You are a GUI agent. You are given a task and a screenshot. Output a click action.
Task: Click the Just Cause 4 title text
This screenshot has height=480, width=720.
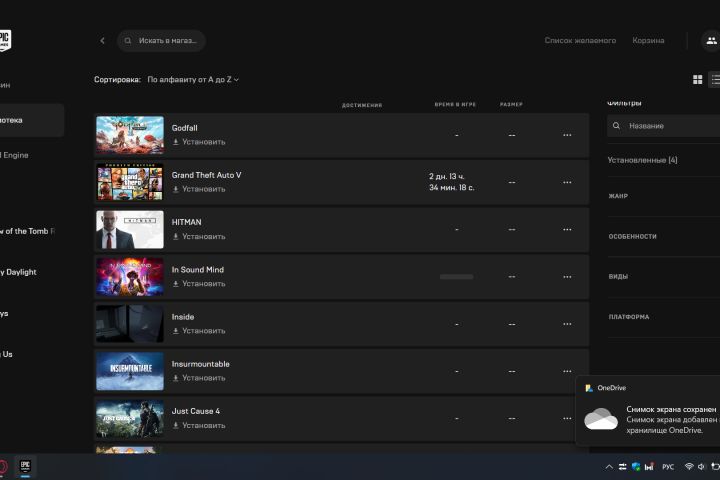(196, 411)
